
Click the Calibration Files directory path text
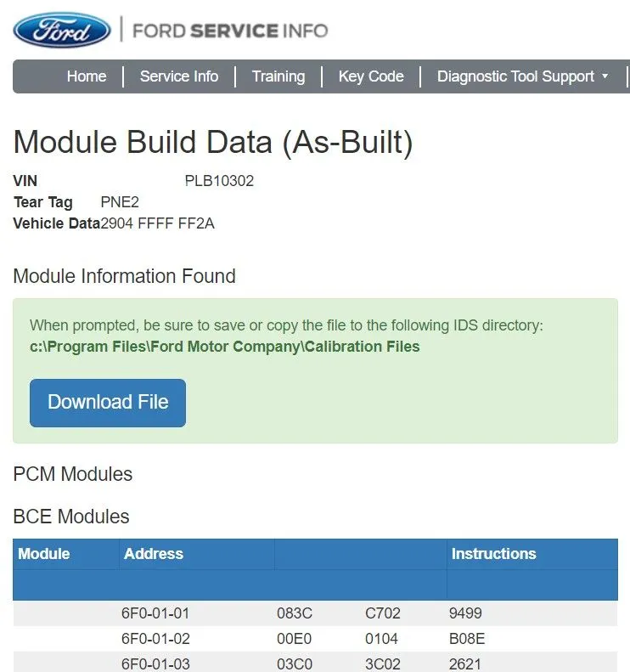click(x=225, y=347)
